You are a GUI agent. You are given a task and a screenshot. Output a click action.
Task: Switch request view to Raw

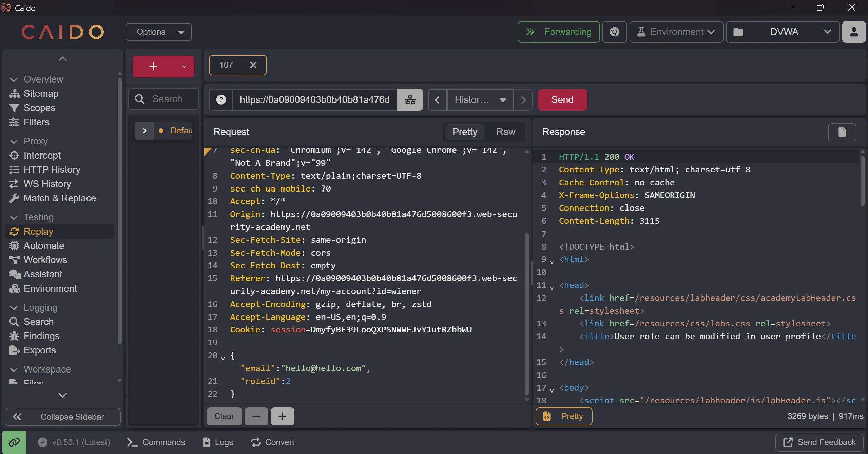coord(505,132)
